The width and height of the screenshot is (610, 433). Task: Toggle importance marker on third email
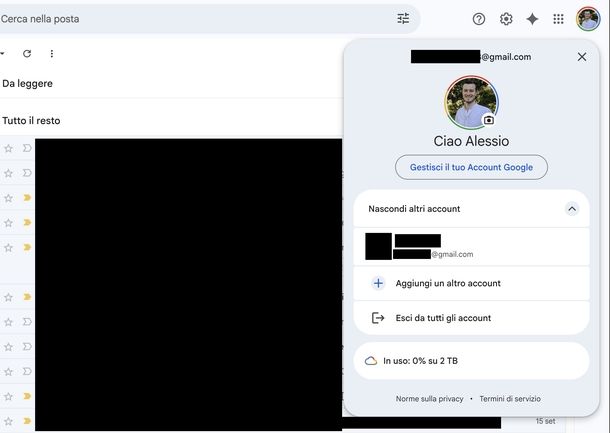coord(27,198)
